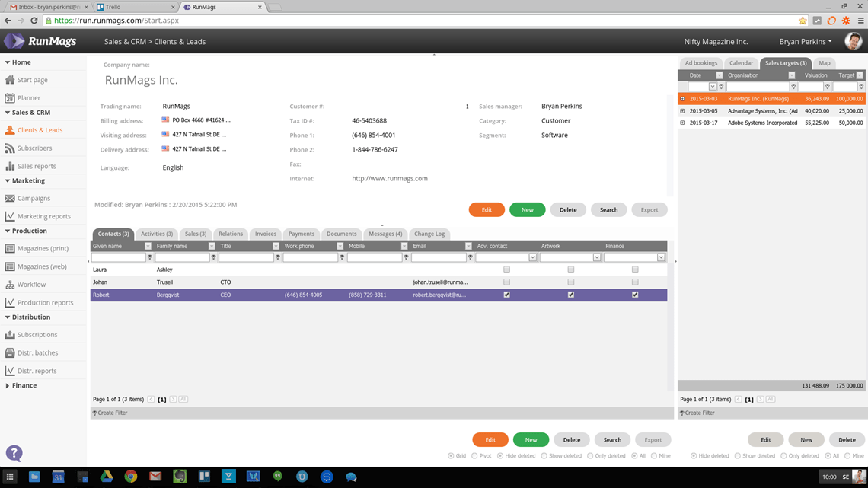
Task: Open the Production reports icon
Action: coord(9,303)
